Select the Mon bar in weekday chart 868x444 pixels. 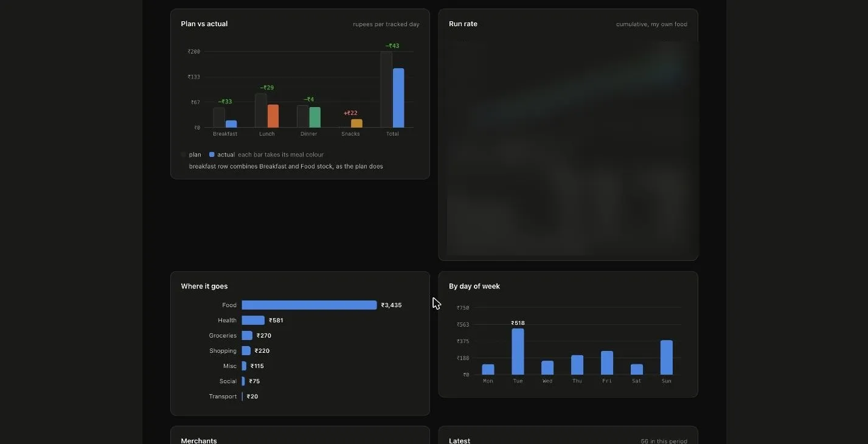488,370
